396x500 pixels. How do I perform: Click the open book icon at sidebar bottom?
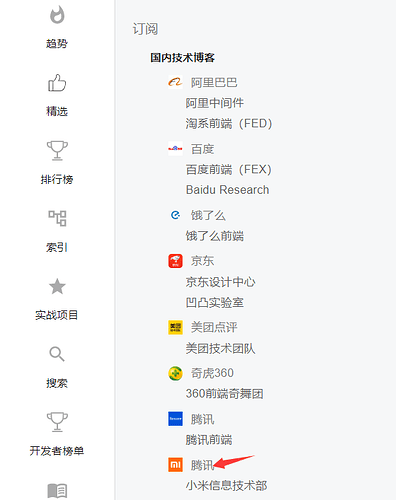click(57, 491)
